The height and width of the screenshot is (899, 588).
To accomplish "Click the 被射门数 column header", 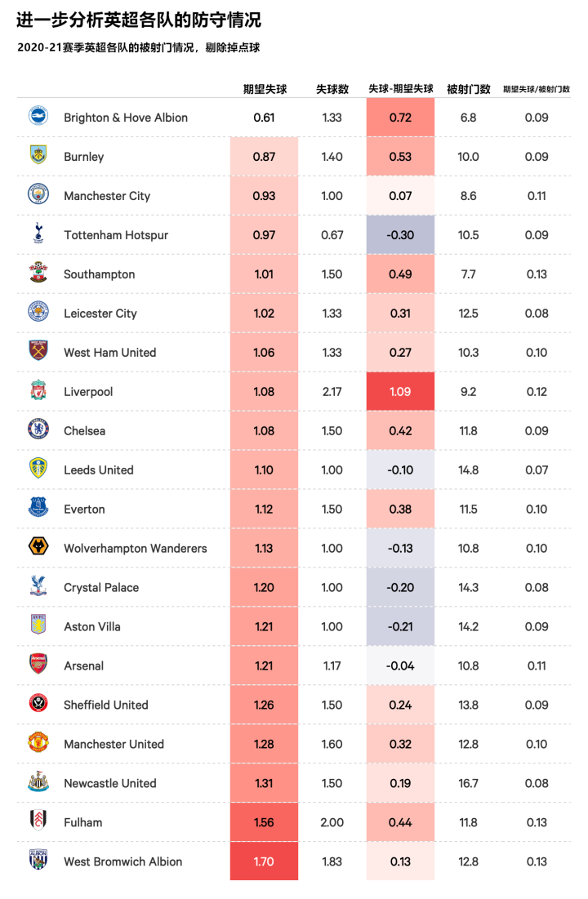I will [x=469, y=89].
